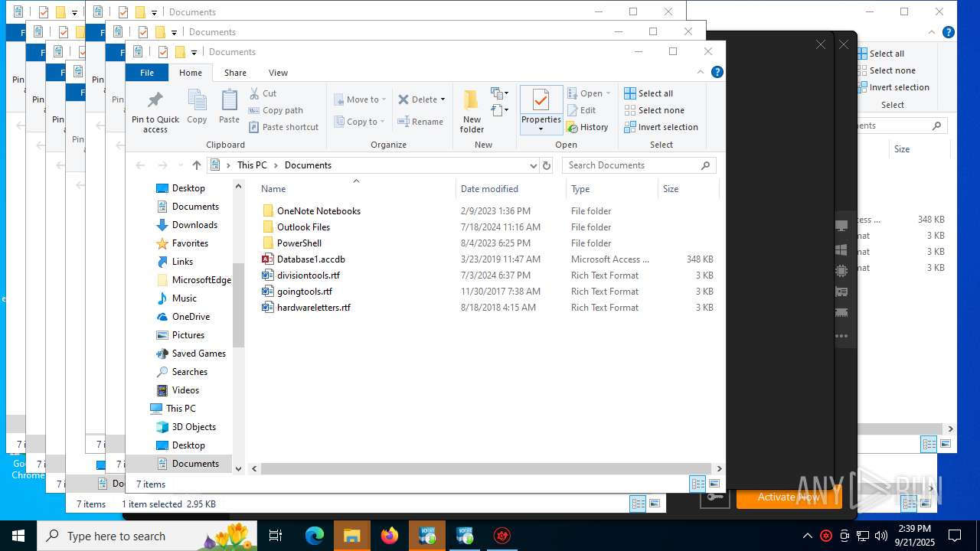Switch to Large icons view toggle
Screen dimensions: 980x551
tap(714, 484)
